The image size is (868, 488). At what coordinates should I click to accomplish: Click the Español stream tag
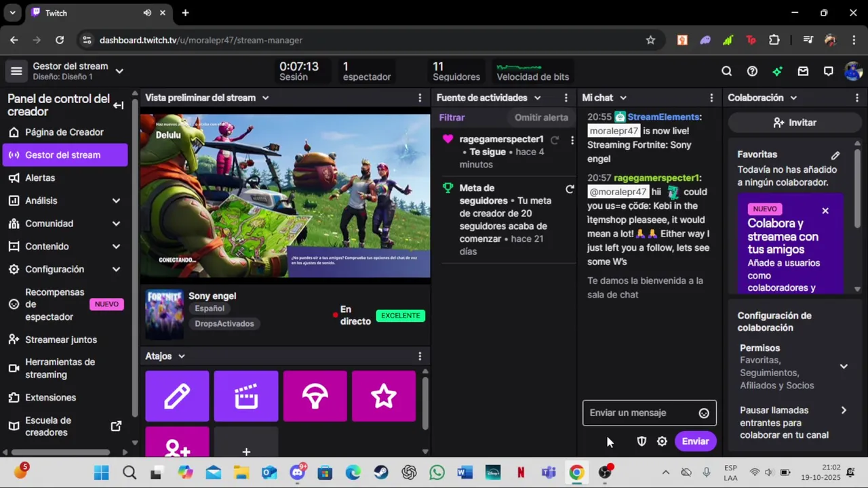210,308
